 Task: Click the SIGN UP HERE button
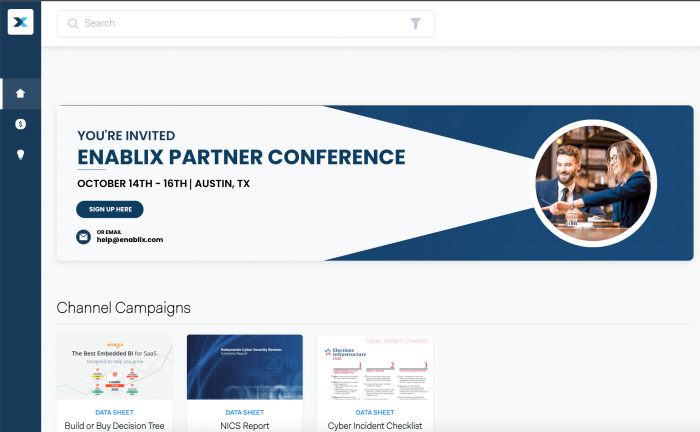pos(110,209)
